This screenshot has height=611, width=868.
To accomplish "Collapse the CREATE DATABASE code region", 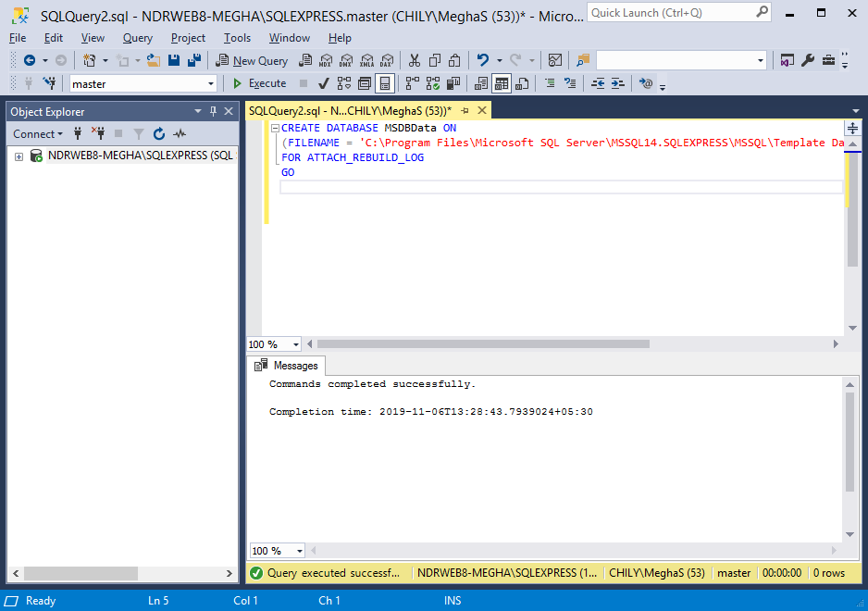I will tap(275, 128).
